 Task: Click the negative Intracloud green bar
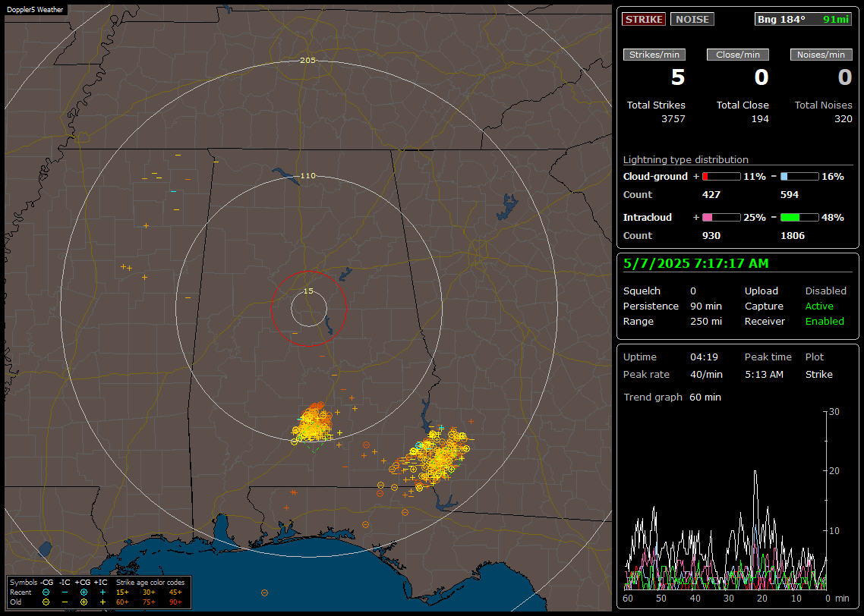coord(799,218)
